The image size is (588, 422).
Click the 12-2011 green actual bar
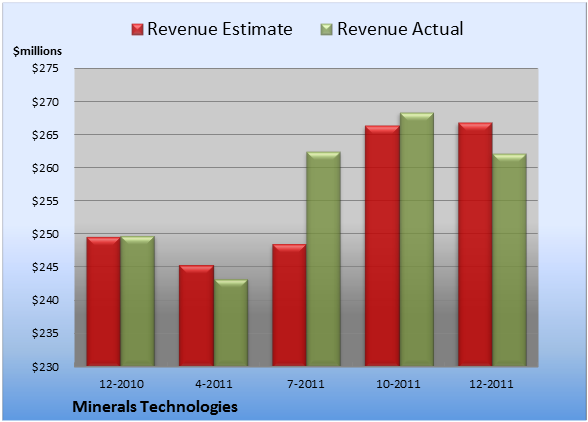pos(509,260)
